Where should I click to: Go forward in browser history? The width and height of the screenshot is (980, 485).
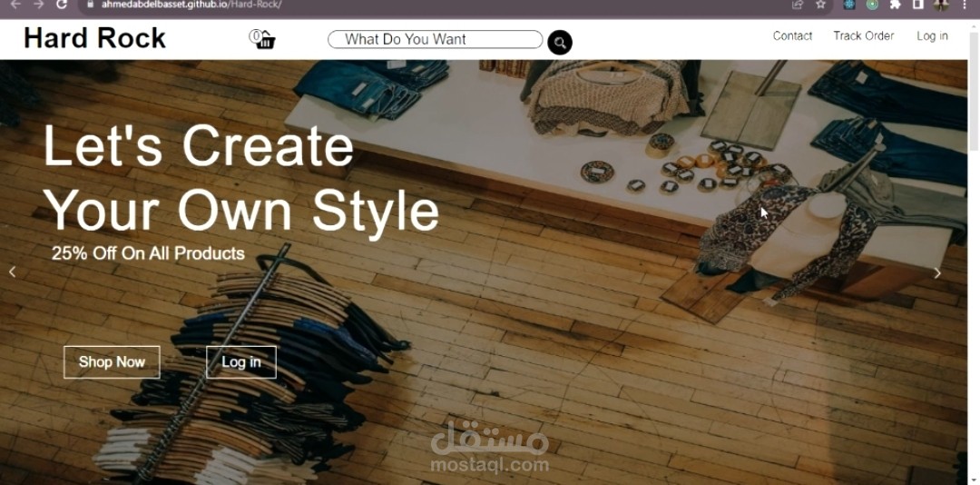pyautogui.click(x=39, y=5)
